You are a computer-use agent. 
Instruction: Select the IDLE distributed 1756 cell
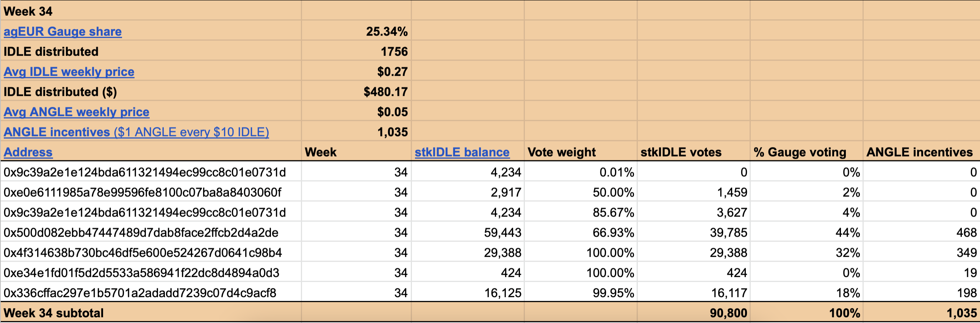point(357,51)
